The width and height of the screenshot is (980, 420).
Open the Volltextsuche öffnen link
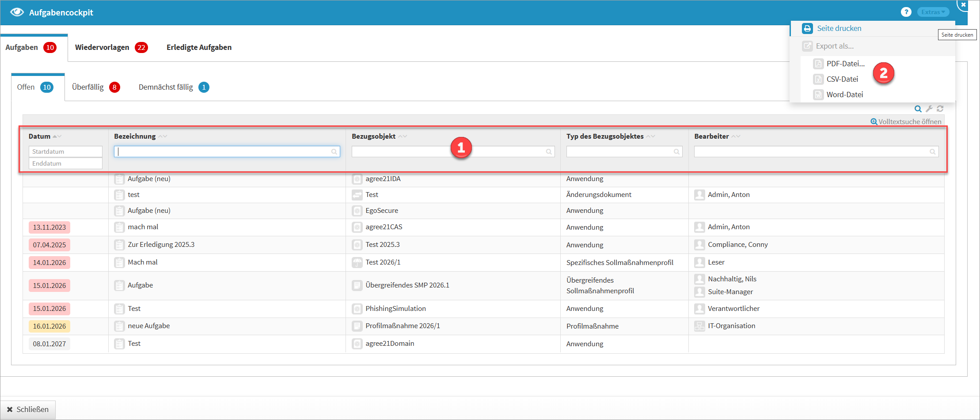pyautogui.click(x=906, y=121)
